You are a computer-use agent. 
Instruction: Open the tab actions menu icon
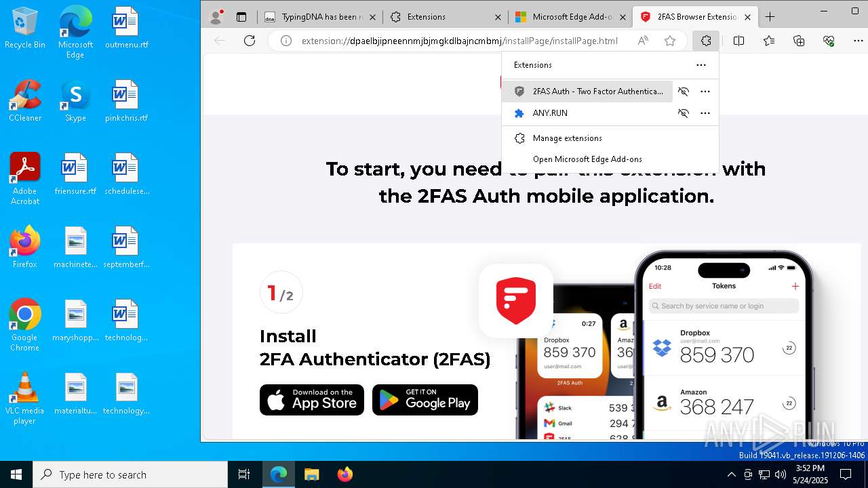[x=241, y=17]
